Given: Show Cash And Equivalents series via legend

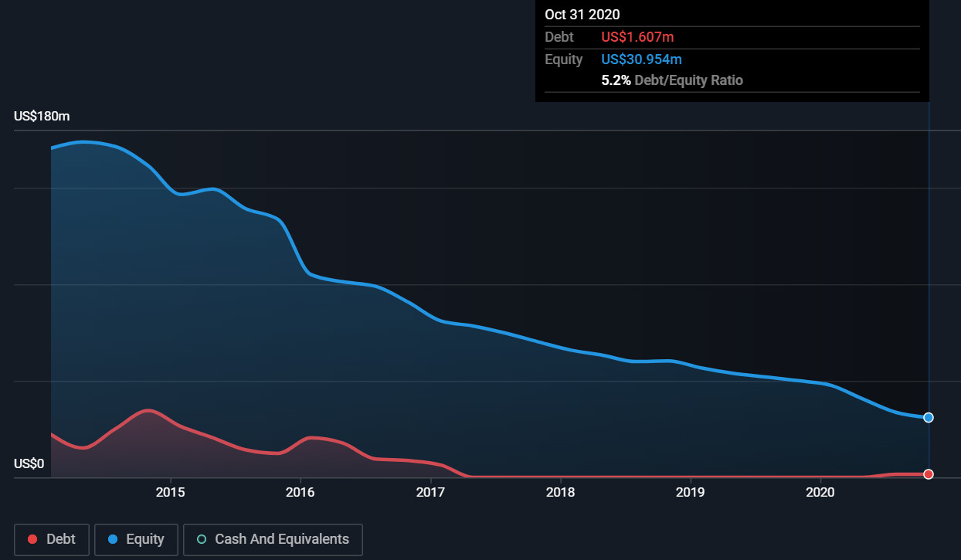Looking at the screenshot, I should pos(273,539).
